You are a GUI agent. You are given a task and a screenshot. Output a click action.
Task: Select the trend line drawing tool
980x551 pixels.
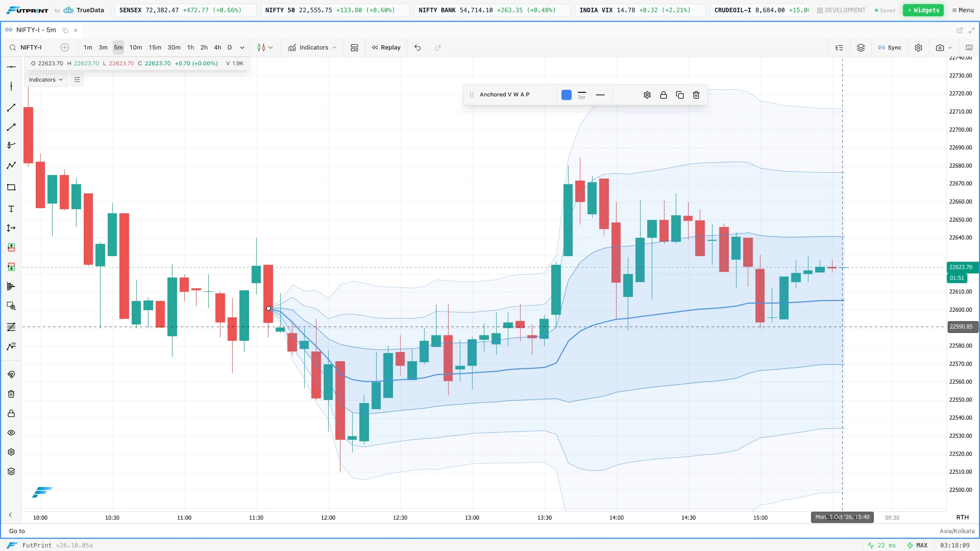11,107
